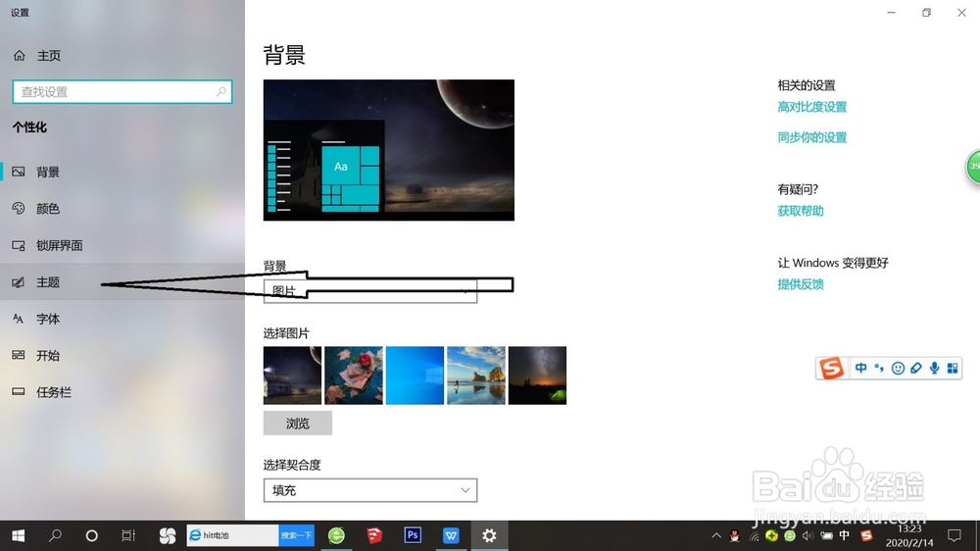Click the microphone voice input on Sogou toolbar

coord(934,368)
